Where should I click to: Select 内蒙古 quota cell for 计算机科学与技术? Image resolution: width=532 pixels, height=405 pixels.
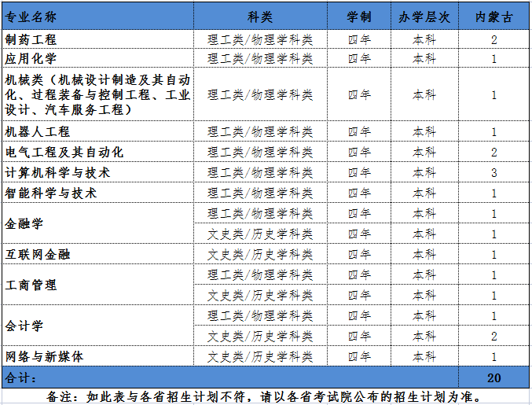[494, 172]
